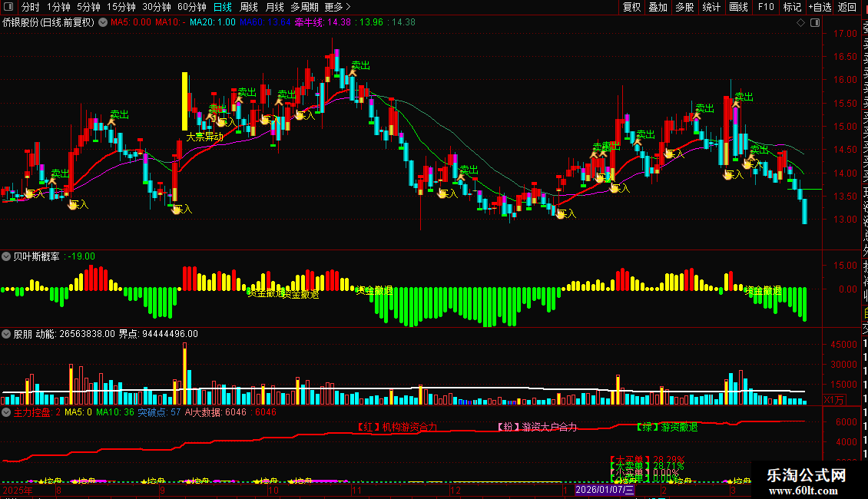Click the tall yellow bar above 大宗异动
This screenshot has height=499, width=868.
(185, 101)
